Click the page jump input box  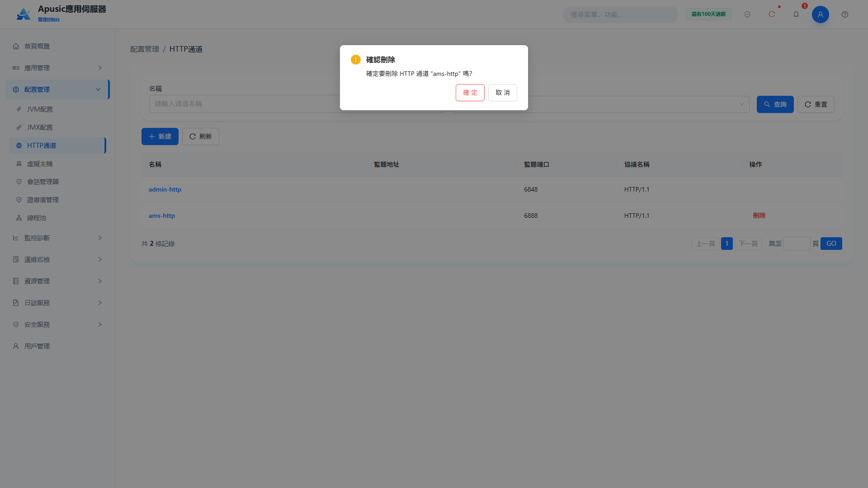tap(797, 244)
